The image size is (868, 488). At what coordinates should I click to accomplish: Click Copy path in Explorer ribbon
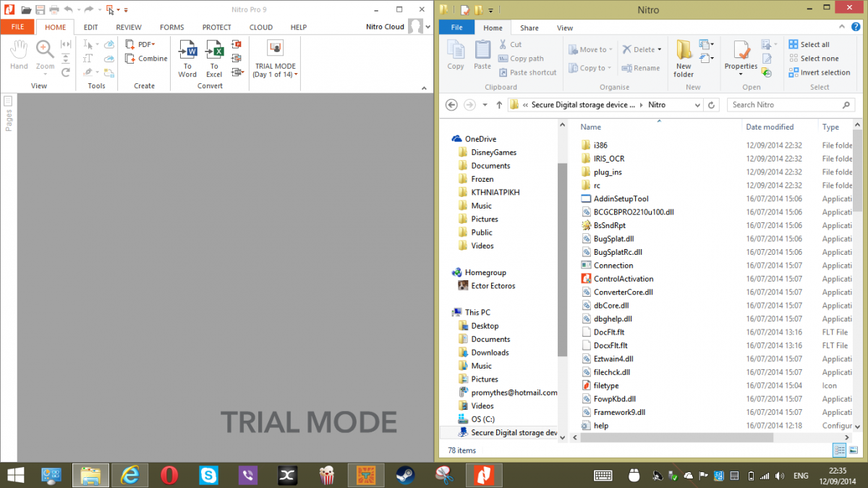click(521, 59)
